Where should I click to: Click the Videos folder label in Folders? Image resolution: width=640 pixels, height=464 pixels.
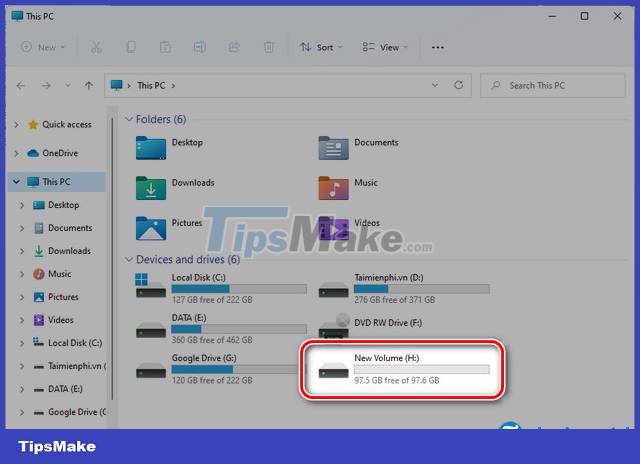(x=367, y=223)
